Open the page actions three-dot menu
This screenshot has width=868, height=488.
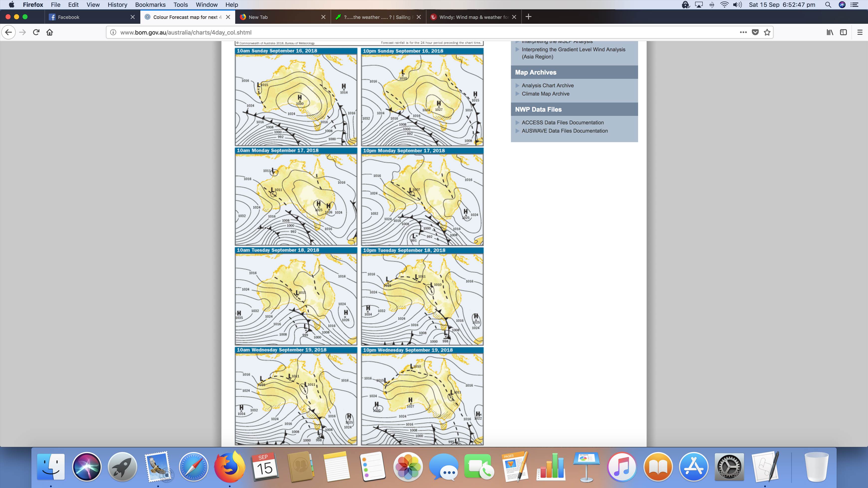(743, 32)
